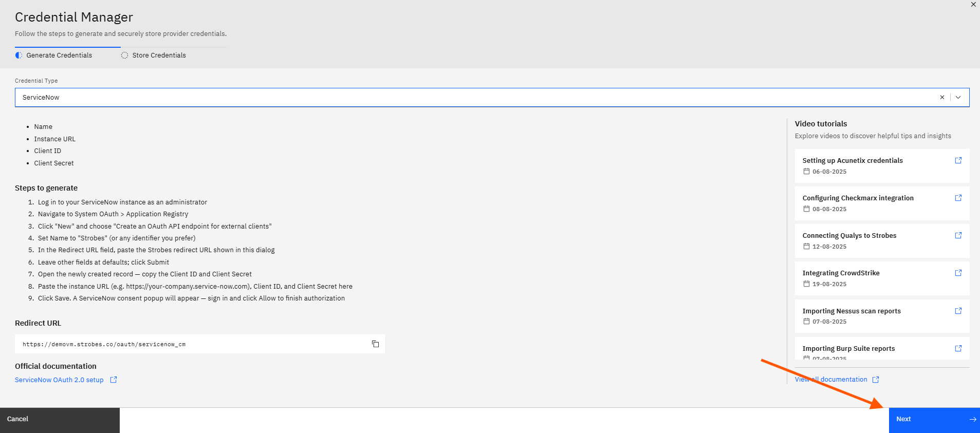Click the calendar icon beside 19-08-2025

806,284
